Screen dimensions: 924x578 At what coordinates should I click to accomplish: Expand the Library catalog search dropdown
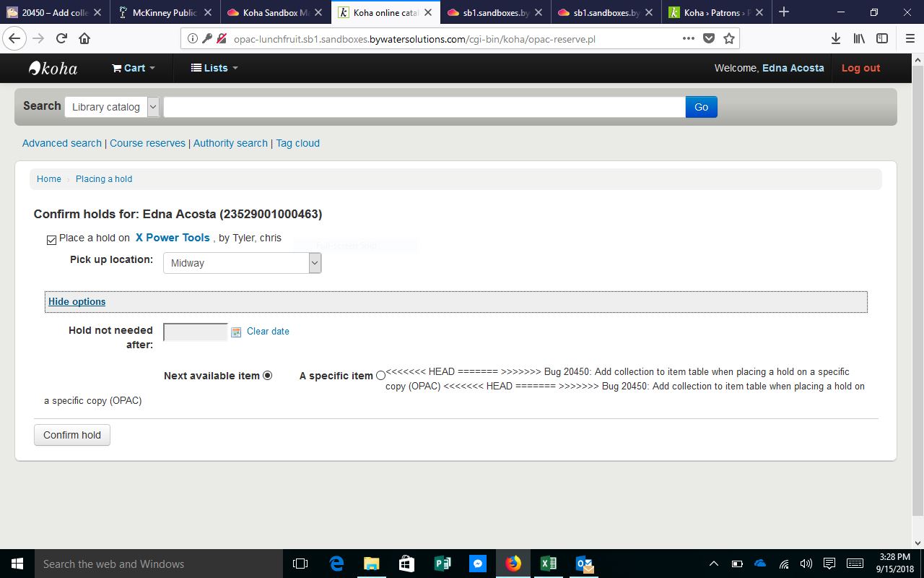pos(112,107)
